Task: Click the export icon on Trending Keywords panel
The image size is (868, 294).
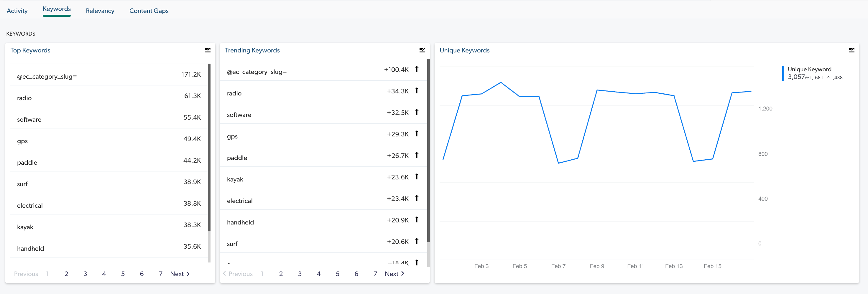Action: click(422, 50)
